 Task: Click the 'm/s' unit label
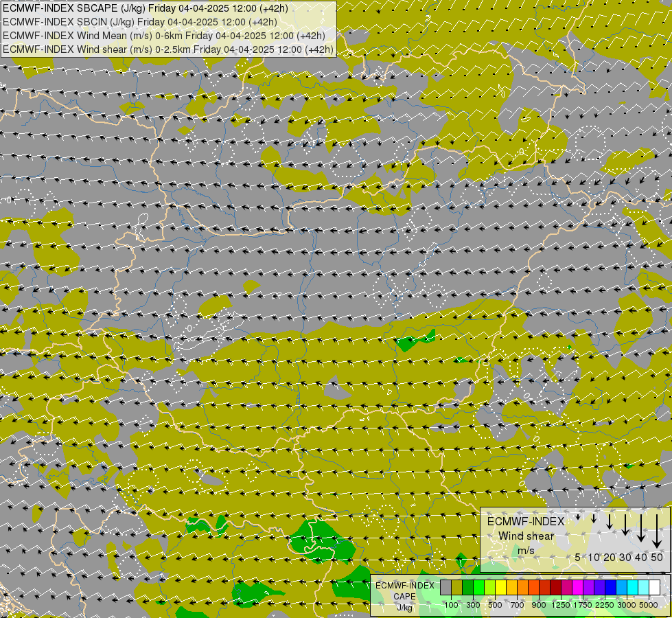click(x=526, y=550)
